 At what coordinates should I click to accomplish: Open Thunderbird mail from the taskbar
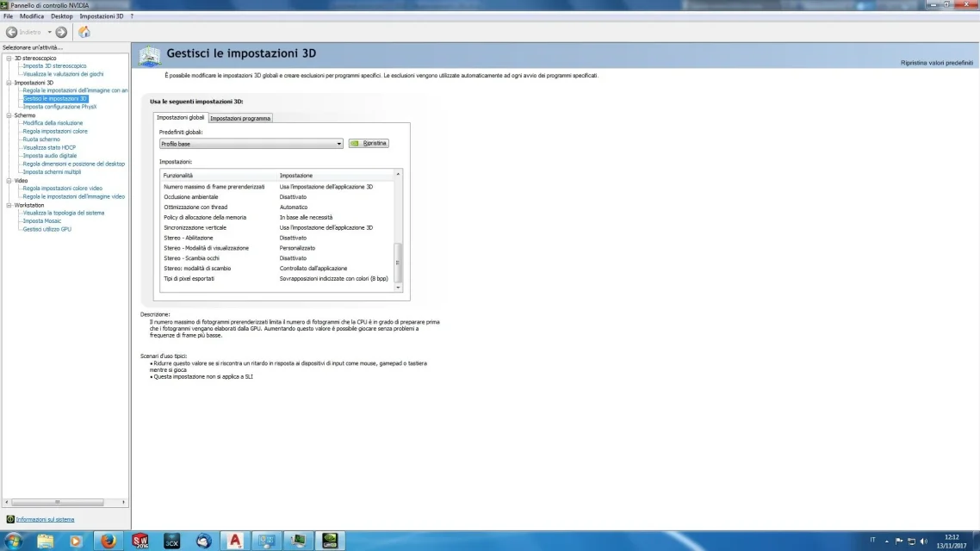204,541
